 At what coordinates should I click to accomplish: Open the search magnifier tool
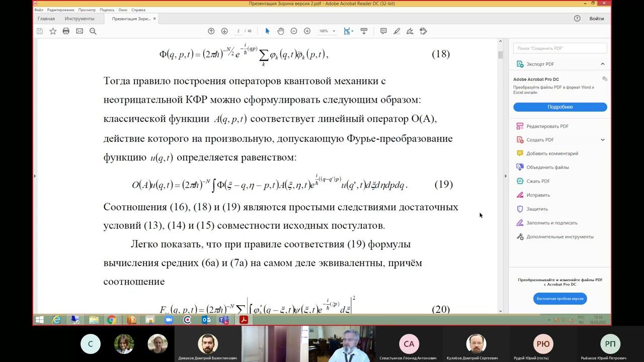click(x=93, y=31)
